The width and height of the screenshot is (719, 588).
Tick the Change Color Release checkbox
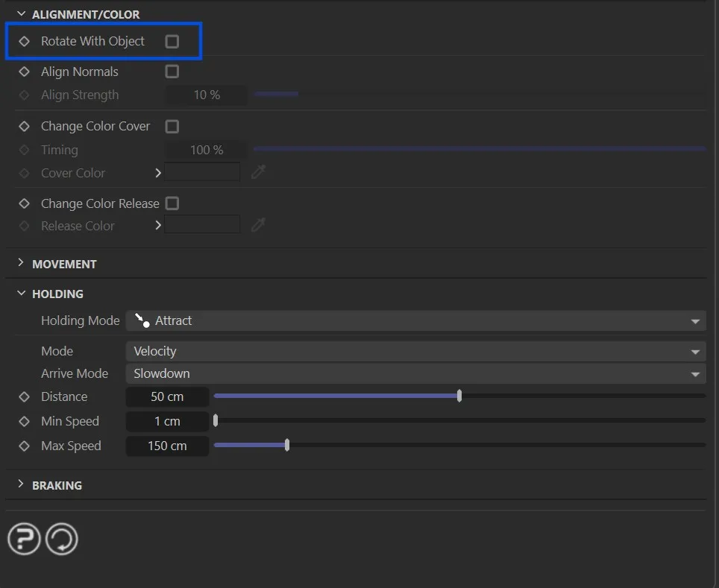172,203
